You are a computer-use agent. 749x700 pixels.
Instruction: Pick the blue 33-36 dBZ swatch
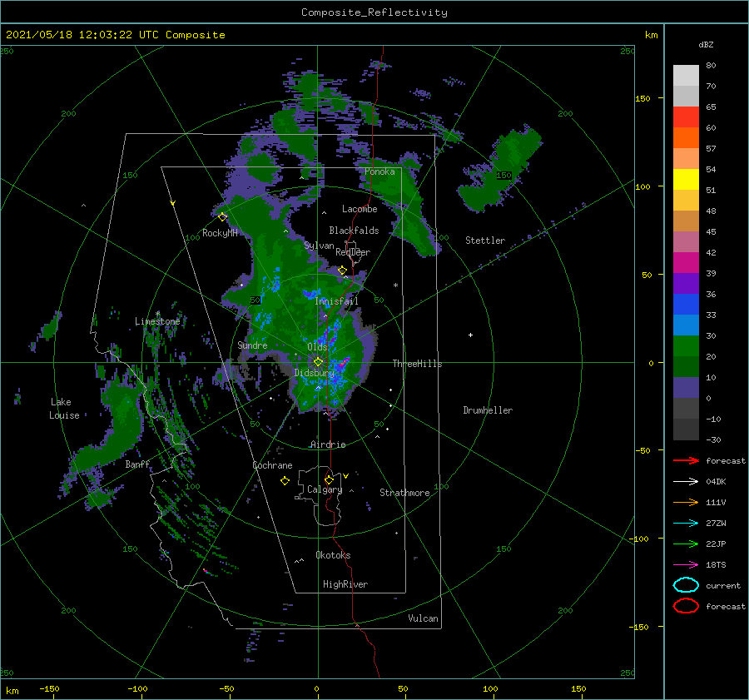coord(686,305)
